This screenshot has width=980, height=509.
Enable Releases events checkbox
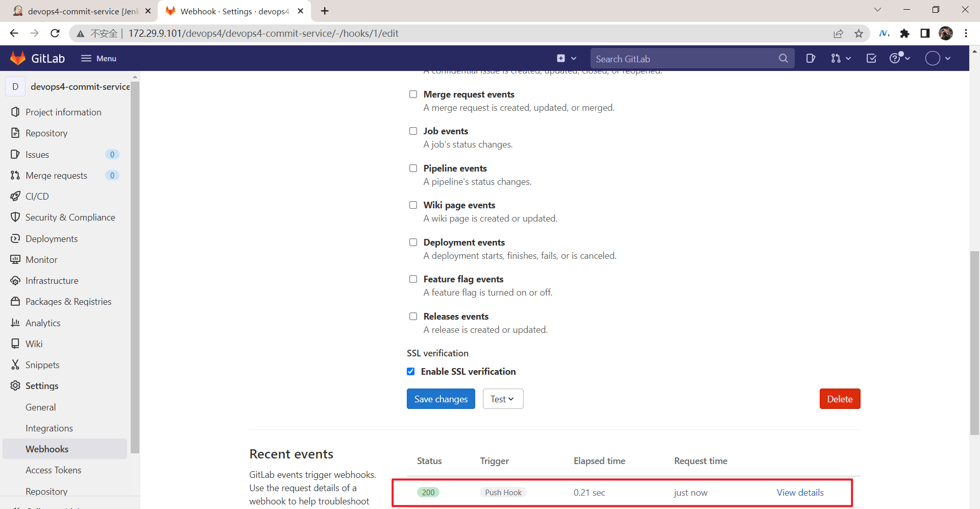click(413, 316)
